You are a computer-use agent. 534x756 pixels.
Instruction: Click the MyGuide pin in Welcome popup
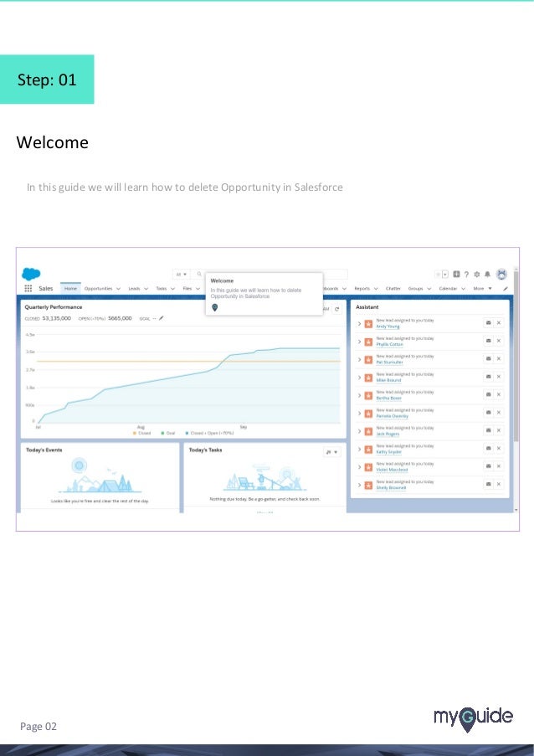215,307
